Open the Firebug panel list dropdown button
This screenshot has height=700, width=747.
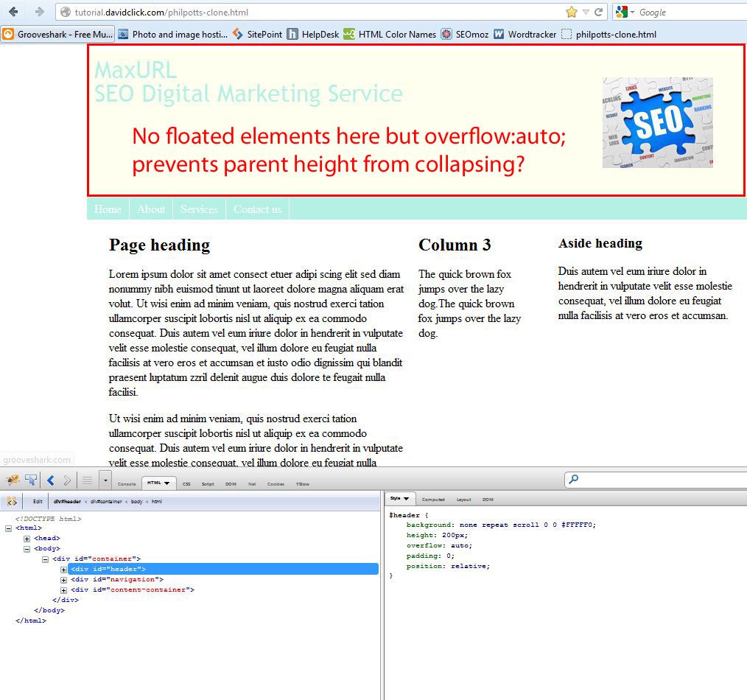[x=105, y=480]
